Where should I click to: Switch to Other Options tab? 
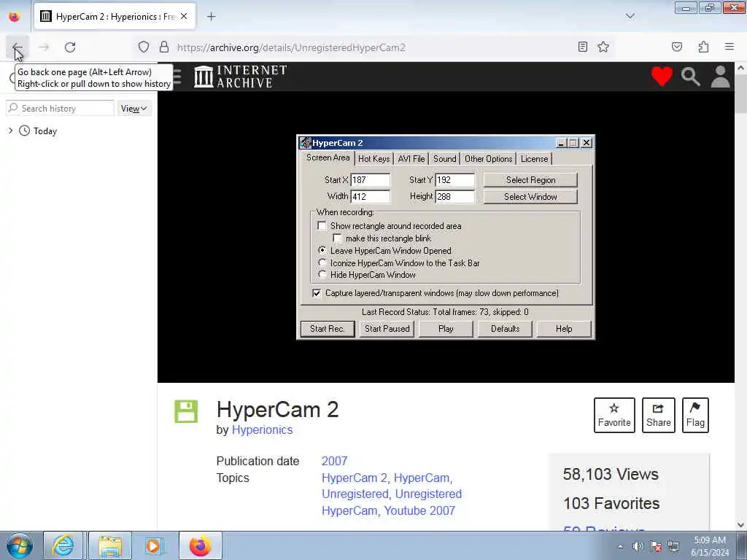(488, 158)
